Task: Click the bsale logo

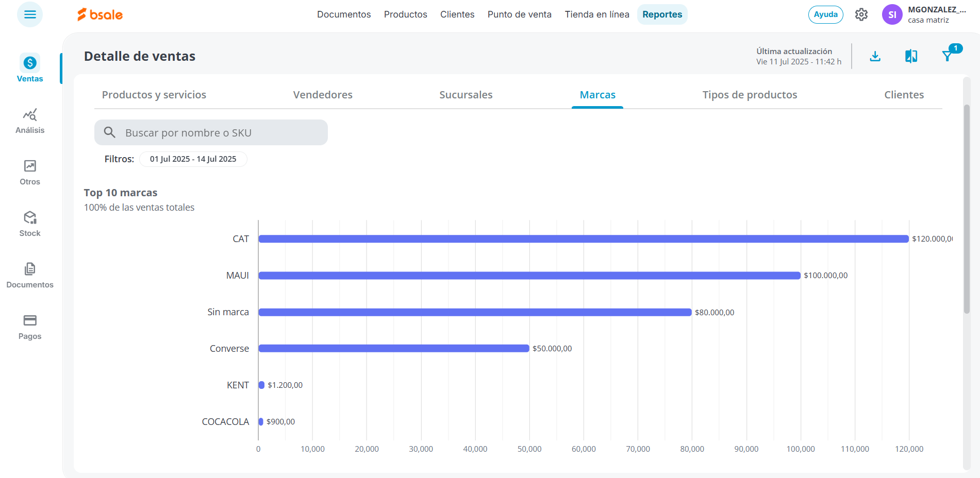Action: click(100, 14)
